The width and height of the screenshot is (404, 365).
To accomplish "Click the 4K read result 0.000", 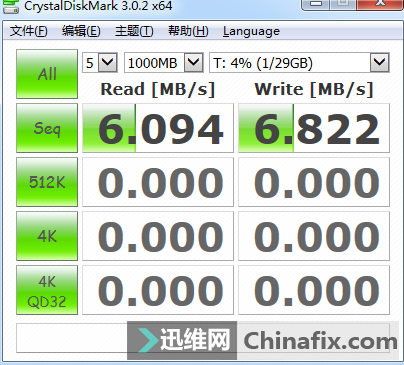I will pyautogui.click(x=158, y=236).
